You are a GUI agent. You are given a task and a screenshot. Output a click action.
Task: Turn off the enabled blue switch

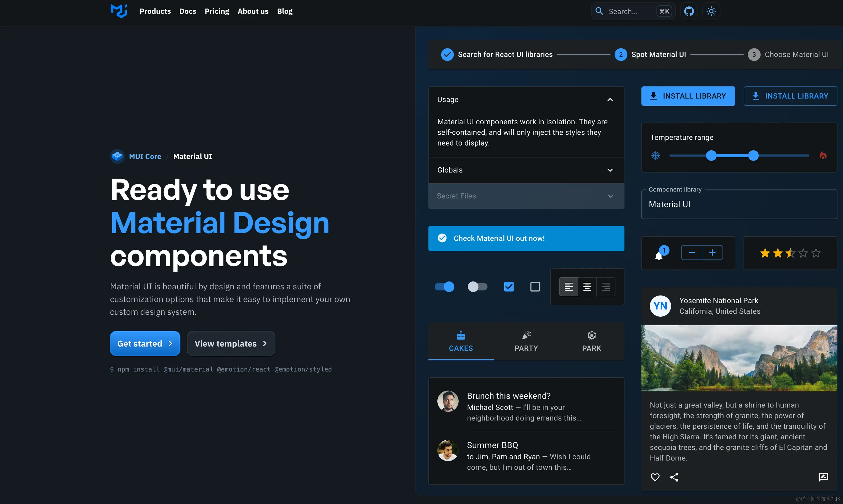point(444,287)
